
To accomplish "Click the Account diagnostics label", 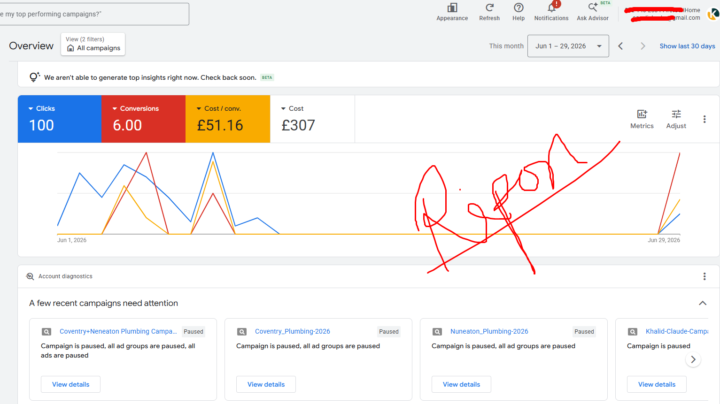I will (x=65, y=276).
